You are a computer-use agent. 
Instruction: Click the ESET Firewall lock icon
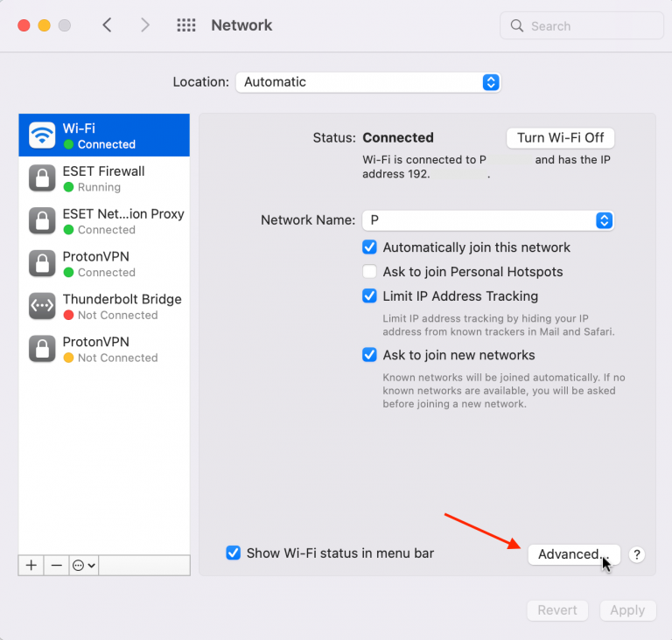pos(42,177)
